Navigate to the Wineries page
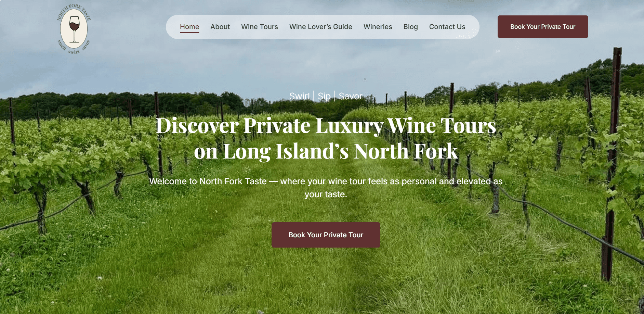Image resolution: width=644 pixels, height=314 pixels. click(378, 27)
